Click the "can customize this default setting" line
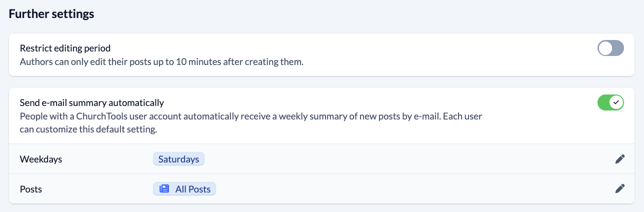The height and width of the screenshot is (212, 644). 88,130
